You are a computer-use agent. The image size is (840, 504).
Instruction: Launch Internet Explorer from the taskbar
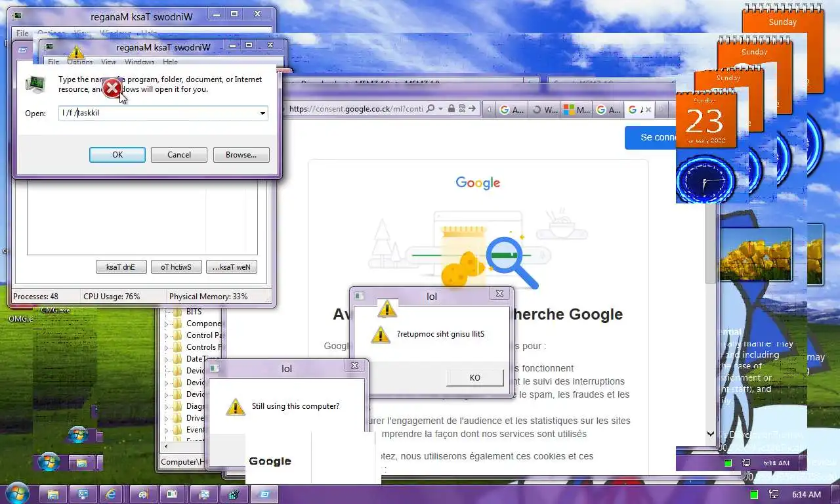[111, 494]
